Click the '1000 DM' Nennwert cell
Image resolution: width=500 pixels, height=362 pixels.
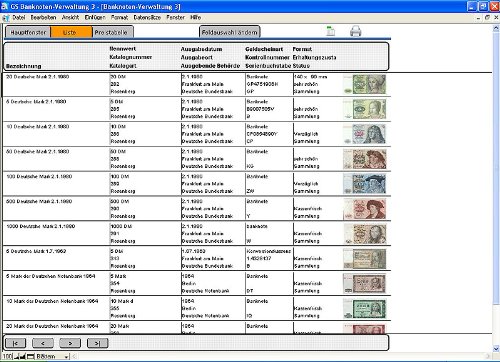(x=121, y=226)
